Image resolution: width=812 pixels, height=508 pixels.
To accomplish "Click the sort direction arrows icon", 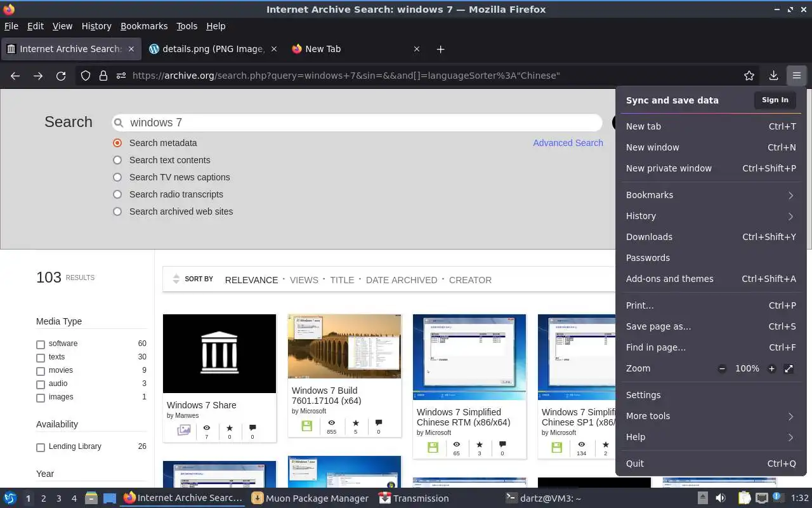I will coord(176,279).
